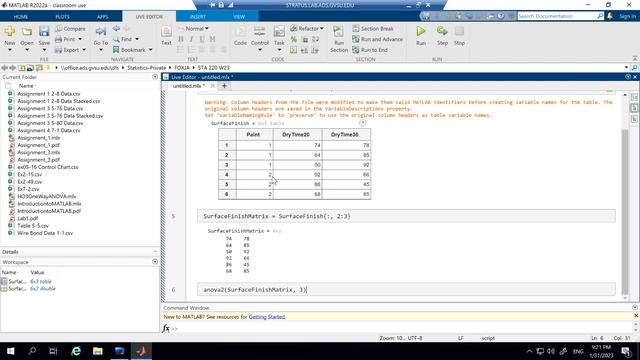The height and width of the screenshot is (360, 640).
Task: Switch to the PLOTS tab
Action: 62,17
